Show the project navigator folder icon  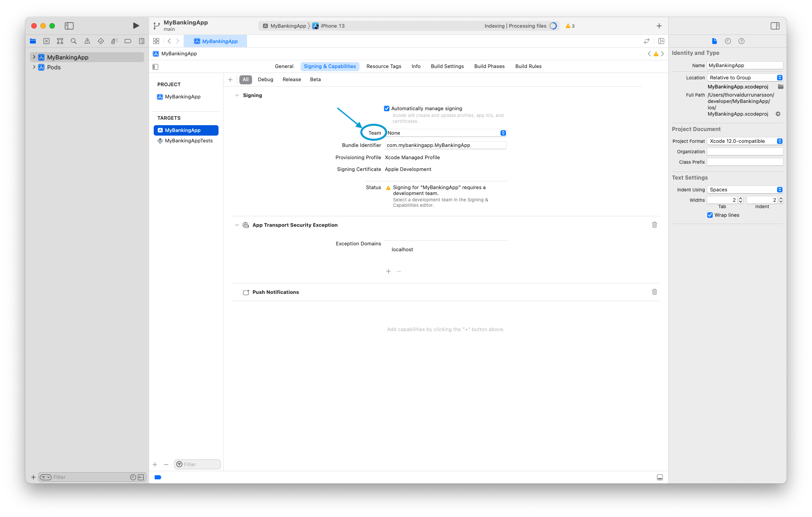pyautogui.click(x=33, y=41)
